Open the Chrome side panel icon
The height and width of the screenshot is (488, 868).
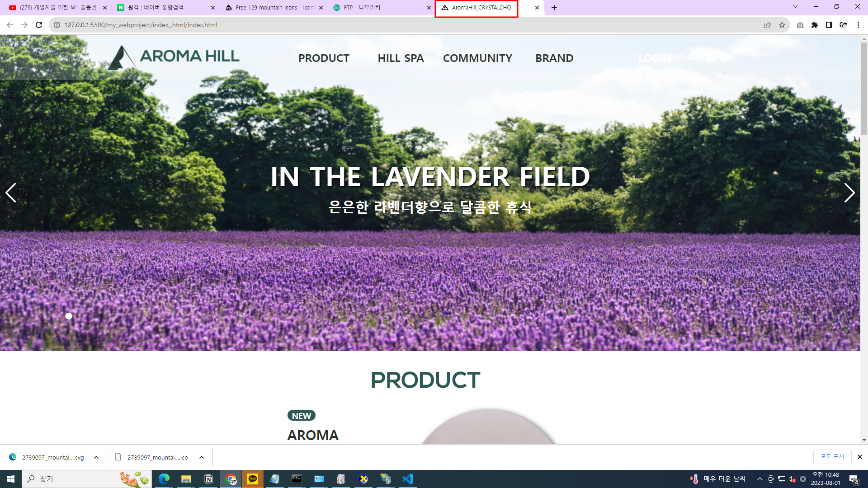coord(829,25)
